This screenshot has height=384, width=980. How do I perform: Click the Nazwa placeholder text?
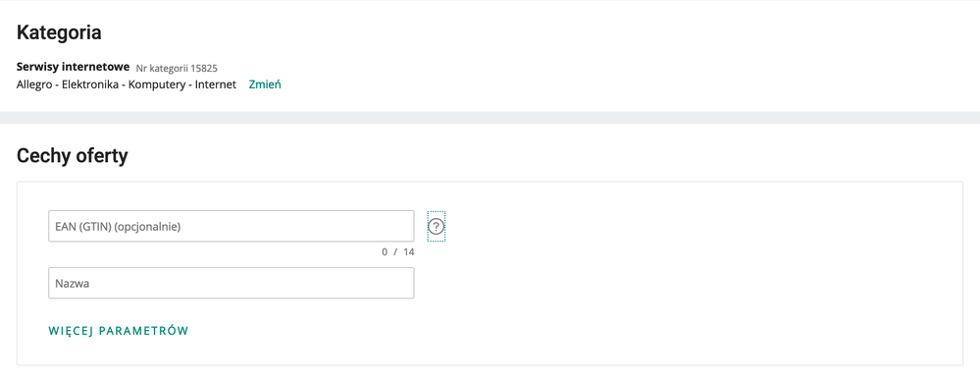pos(72,283)
